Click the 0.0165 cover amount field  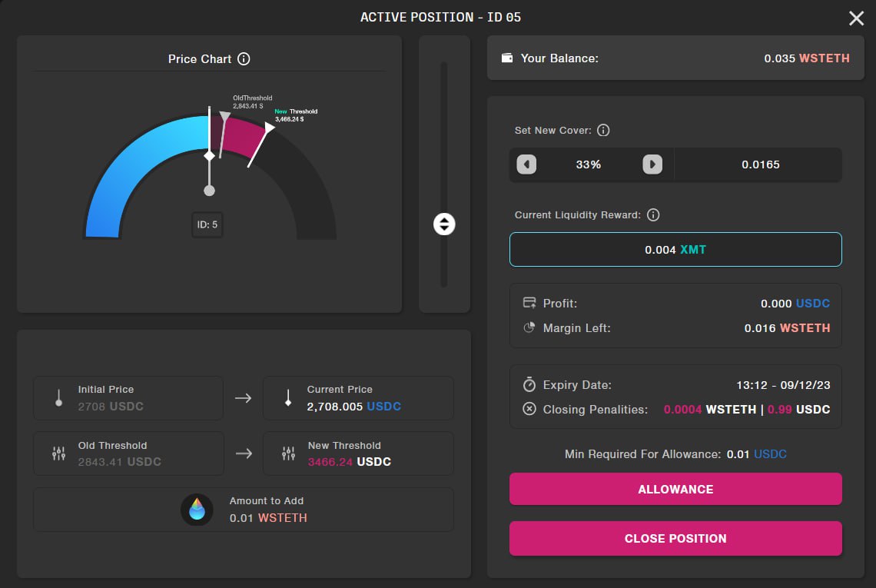tap(760, 164)
